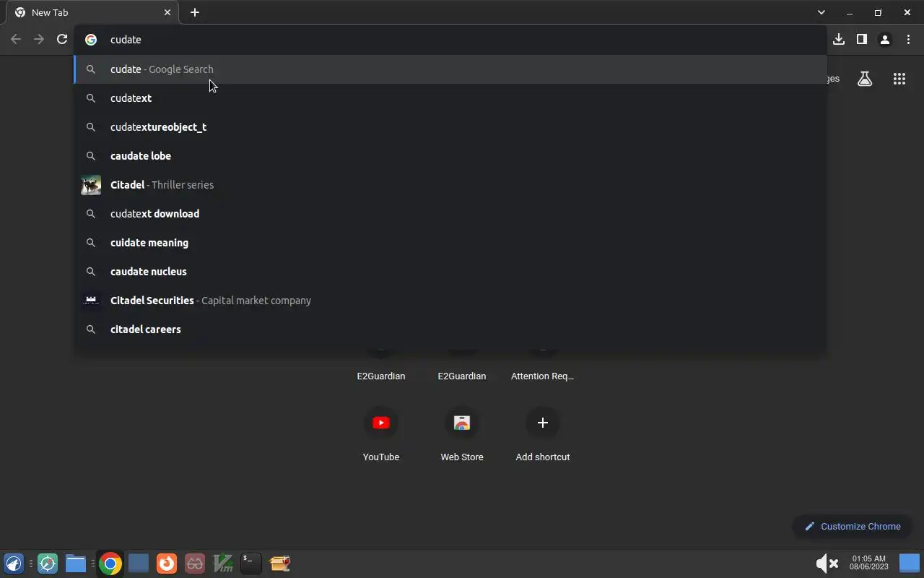Pick the 'caudate lobe' suggestion

tap(450, 156)
